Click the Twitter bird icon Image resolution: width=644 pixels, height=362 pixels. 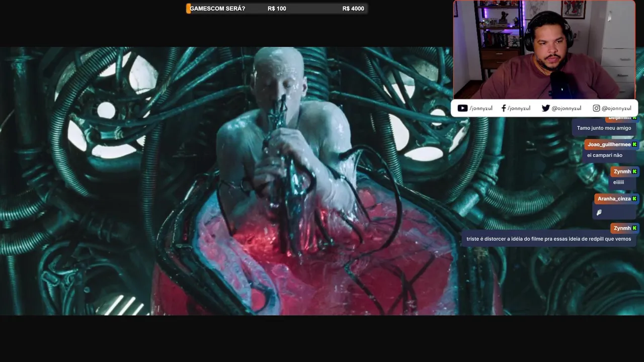[x=545, y=108]
